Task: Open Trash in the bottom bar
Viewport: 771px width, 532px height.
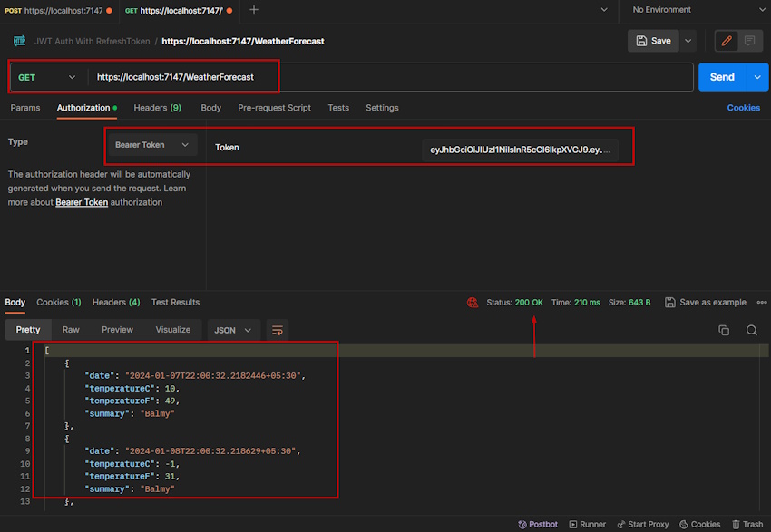Action: click(x=747, y=524)
